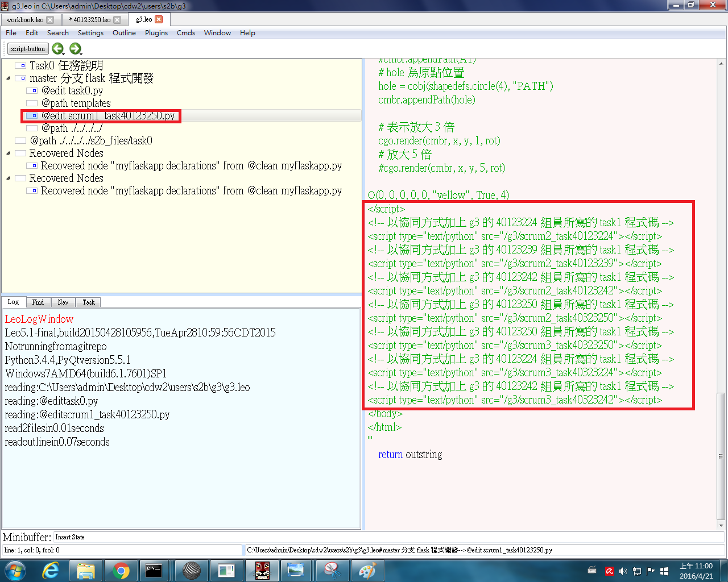
Task: Click the LeoLogWindow heading text
Action: [39, 319]
